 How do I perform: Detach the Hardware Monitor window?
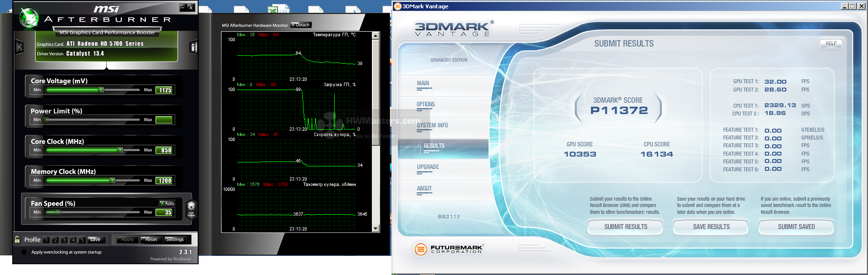click(301, 25)
